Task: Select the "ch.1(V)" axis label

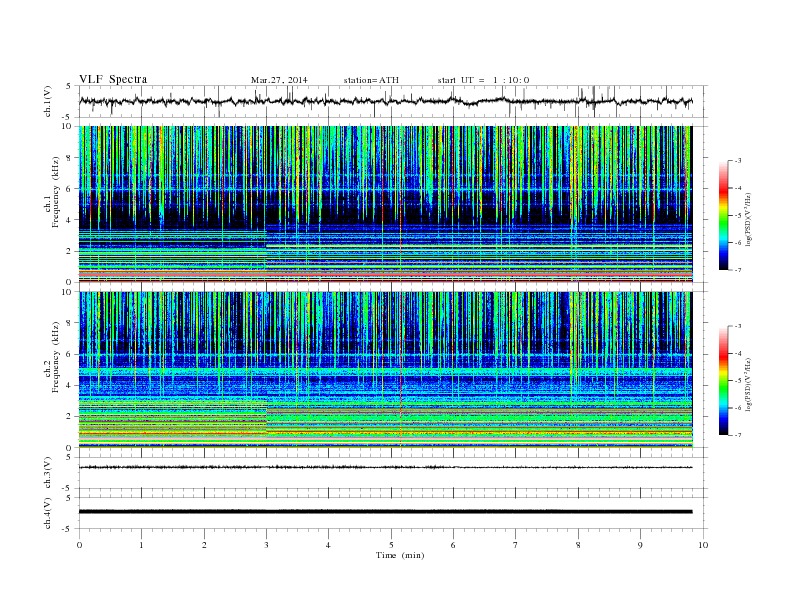Action: pyautogui.click(x=48, y=101)
